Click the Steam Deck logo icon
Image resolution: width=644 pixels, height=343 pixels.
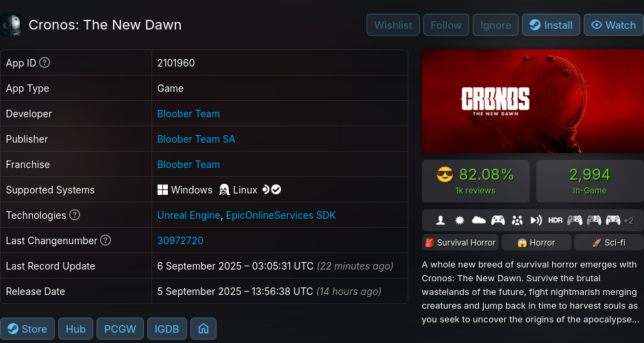click(266, 189)
